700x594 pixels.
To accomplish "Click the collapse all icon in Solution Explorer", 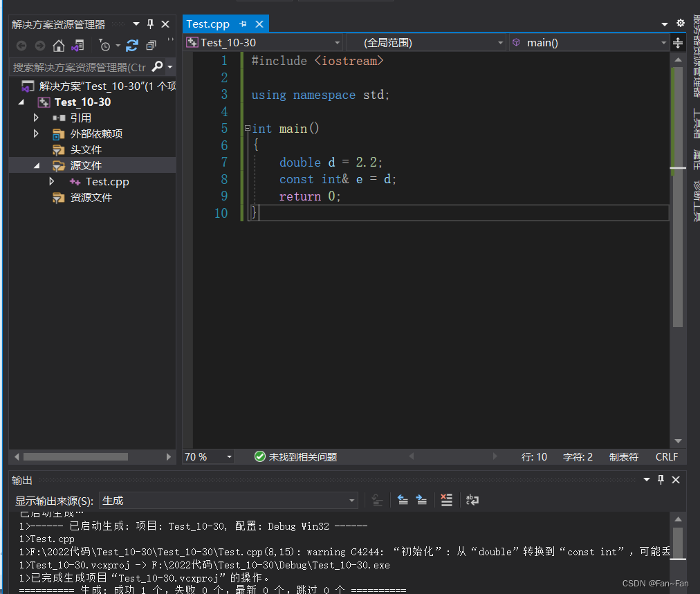I will (x=151, y=46).
